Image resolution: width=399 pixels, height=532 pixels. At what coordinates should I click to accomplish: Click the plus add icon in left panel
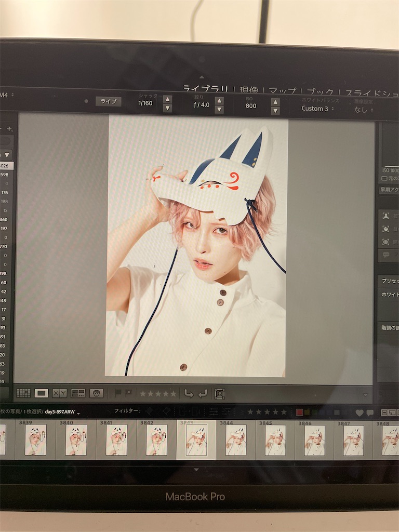(9, 129)
